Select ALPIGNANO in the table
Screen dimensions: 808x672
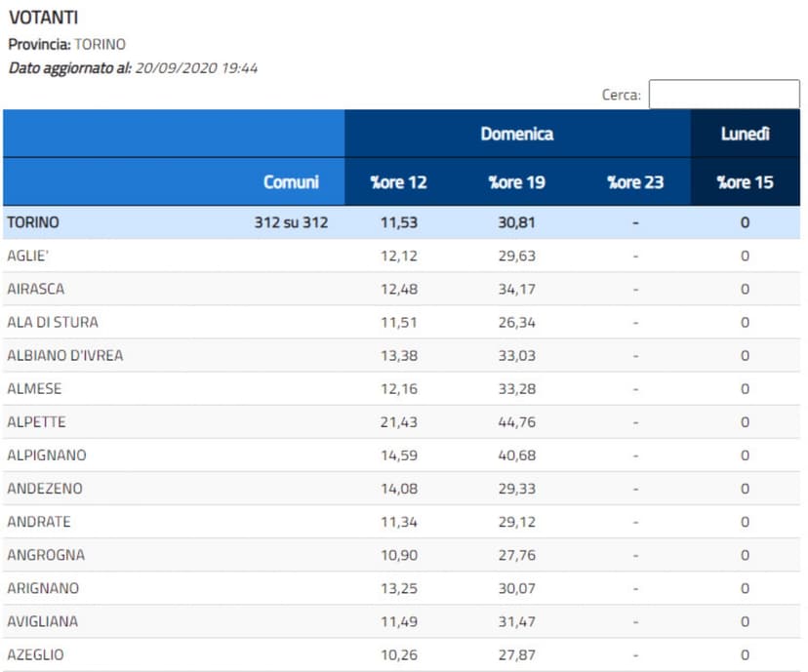(46, 455)
